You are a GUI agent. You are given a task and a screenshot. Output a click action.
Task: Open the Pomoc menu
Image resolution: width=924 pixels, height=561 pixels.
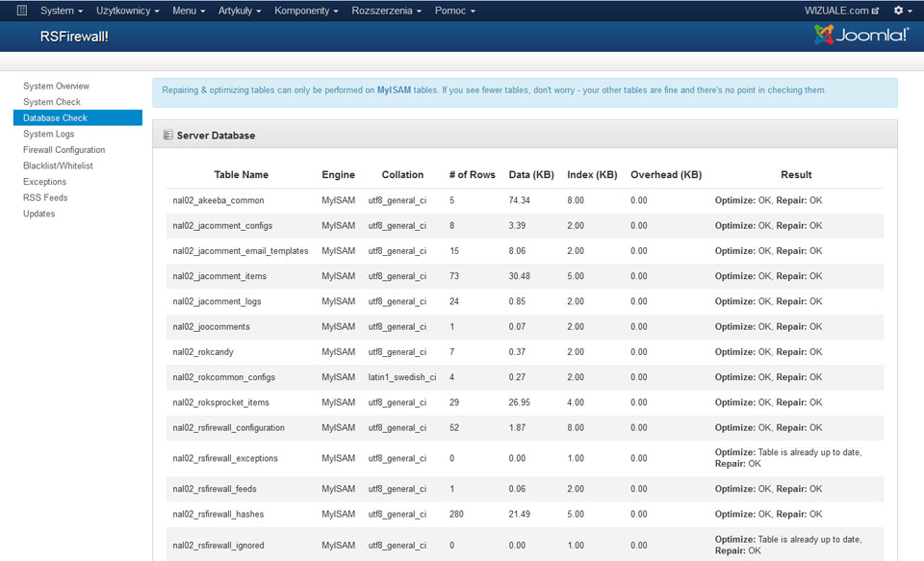click(x=454, y=11)
